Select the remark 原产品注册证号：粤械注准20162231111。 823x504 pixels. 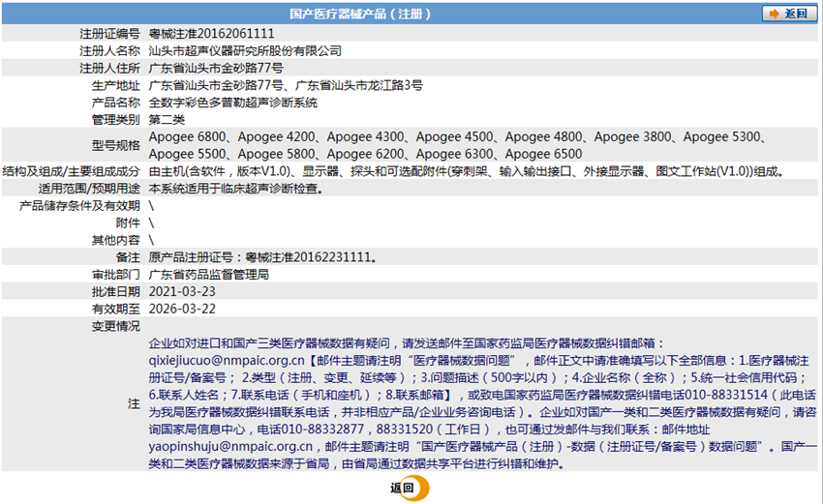click(x=263, y=257)
